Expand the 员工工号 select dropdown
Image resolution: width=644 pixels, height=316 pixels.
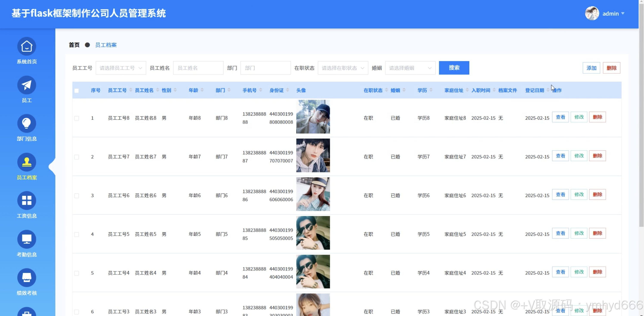coord(121,68)
